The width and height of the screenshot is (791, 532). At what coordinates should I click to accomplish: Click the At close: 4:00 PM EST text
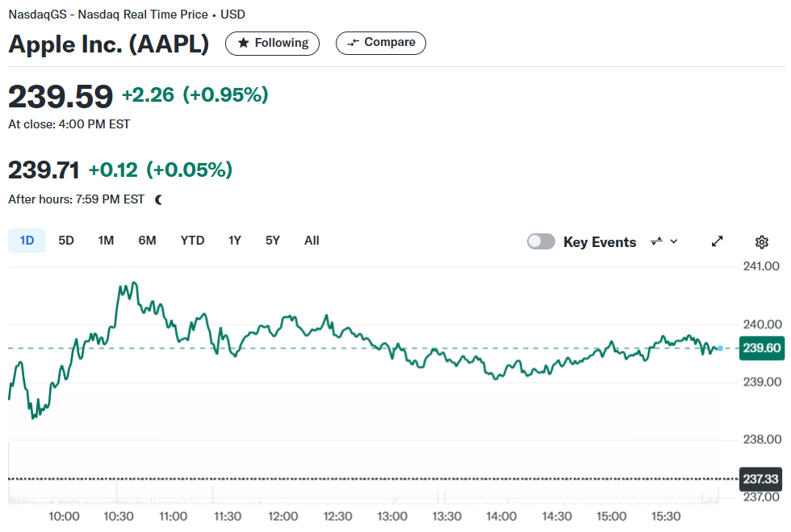pos(69,124)
